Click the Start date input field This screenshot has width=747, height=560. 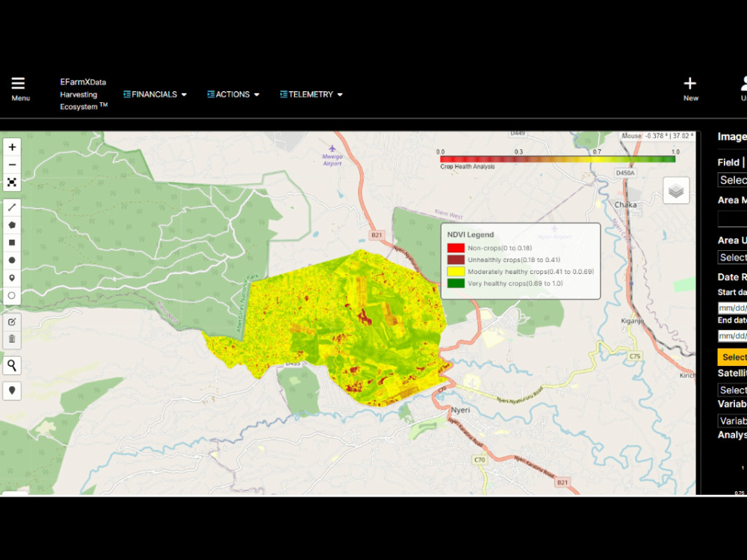click(x=732, y=308)
